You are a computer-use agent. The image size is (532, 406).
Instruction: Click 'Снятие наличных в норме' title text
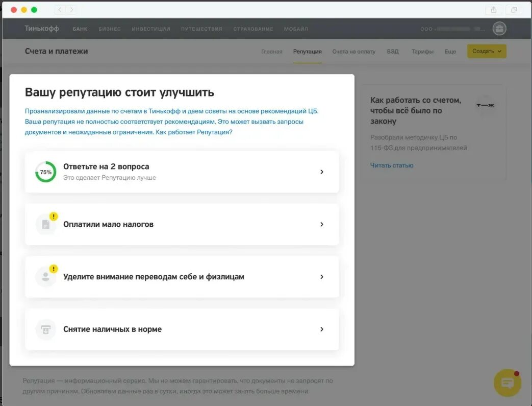(112, 329)
